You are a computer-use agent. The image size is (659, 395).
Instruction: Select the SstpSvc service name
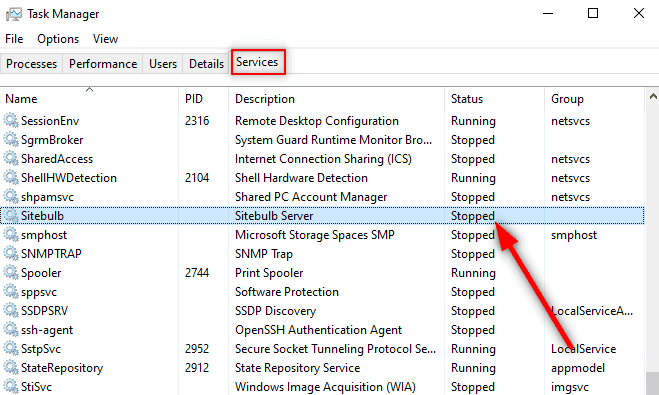click(x=41, y=349)
